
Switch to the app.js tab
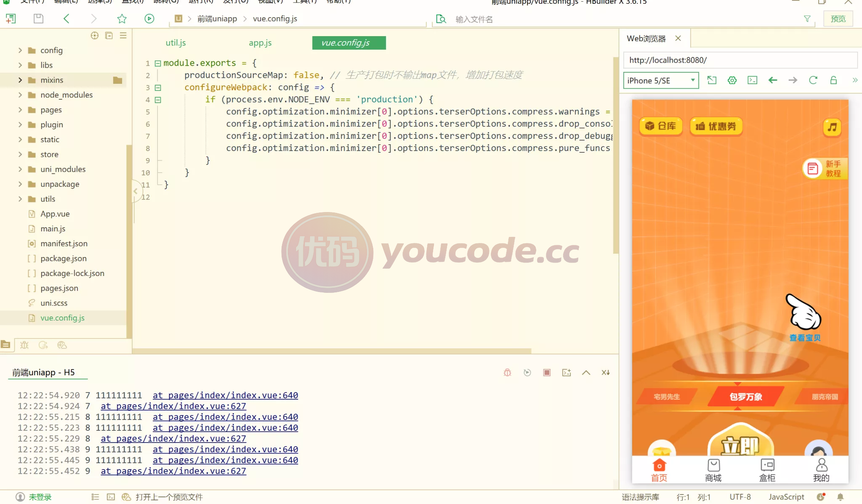coord(260,43)
